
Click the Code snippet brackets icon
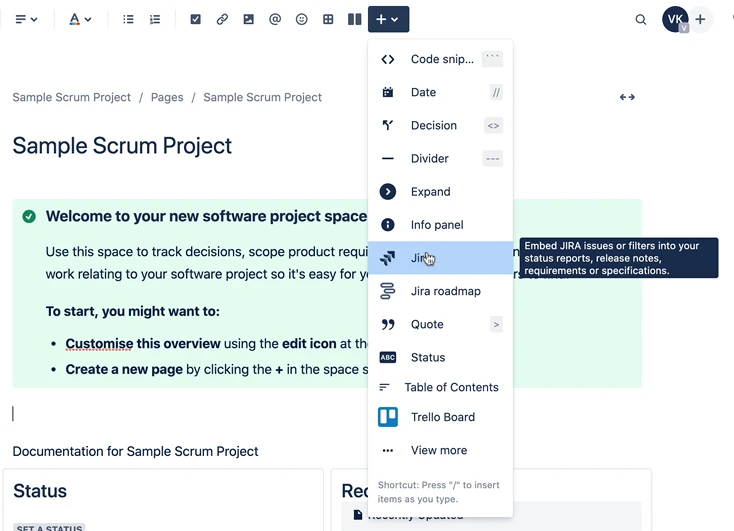[x=388, y=59]
